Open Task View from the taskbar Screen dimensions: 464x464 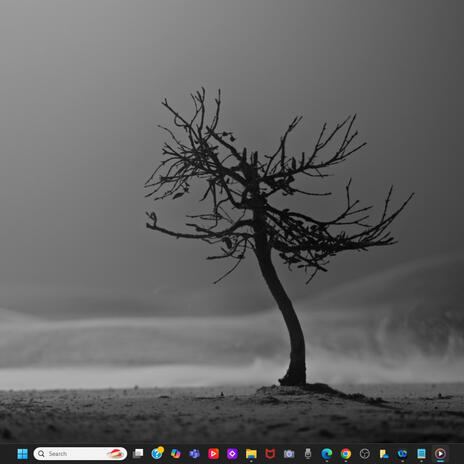point(138,454)
